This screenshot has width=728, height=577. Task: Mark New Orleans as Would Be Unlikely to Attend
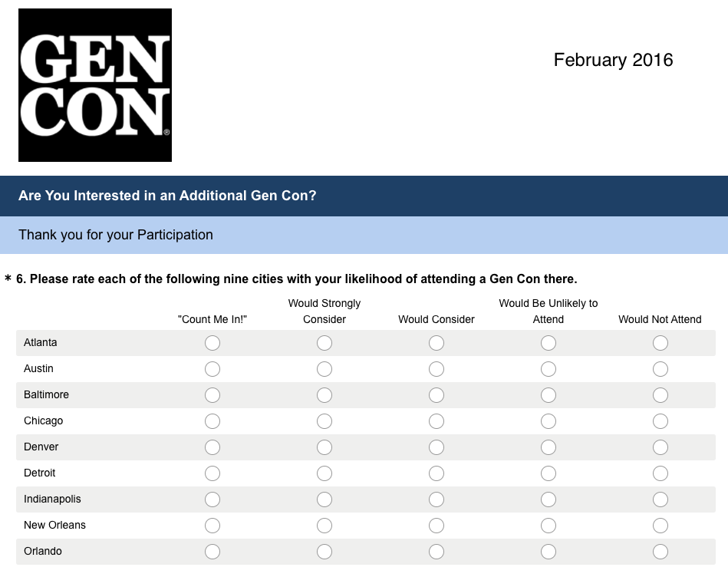(548, 525)
